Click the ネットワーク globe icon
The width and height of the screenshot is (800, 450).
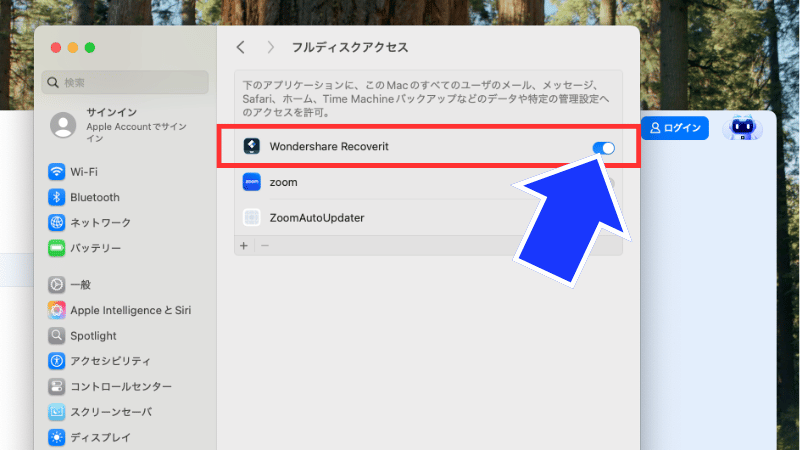pyautogui.click(x=57, y=222)
